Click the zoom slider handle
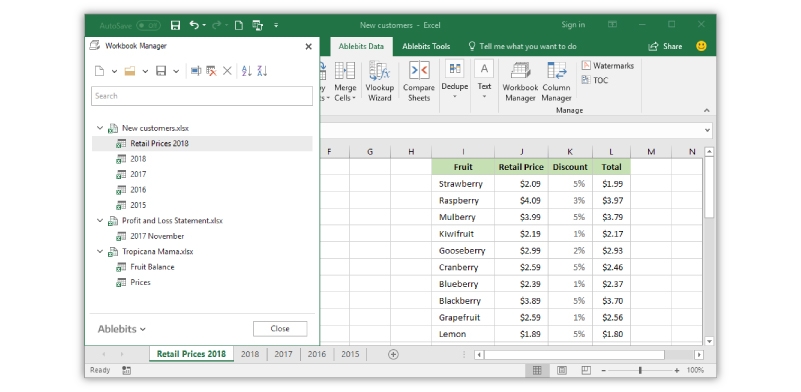Viewport: 801px width, 392px height. click(640, 371)
